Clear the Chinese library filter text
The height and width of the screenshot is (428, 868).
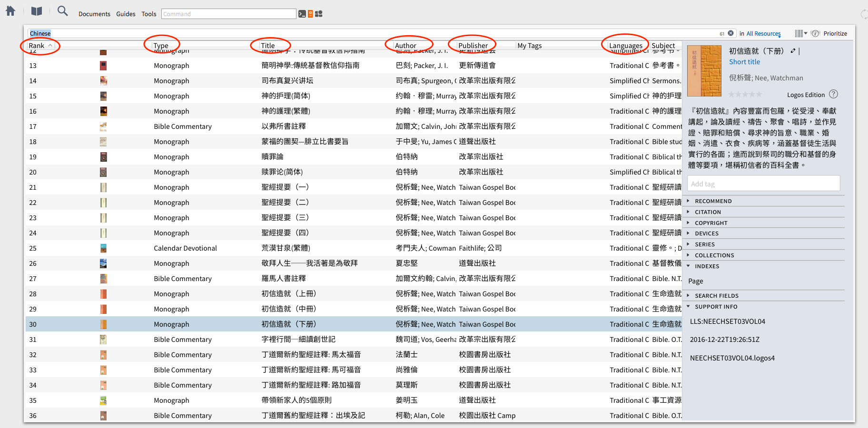tap(730, 33)
